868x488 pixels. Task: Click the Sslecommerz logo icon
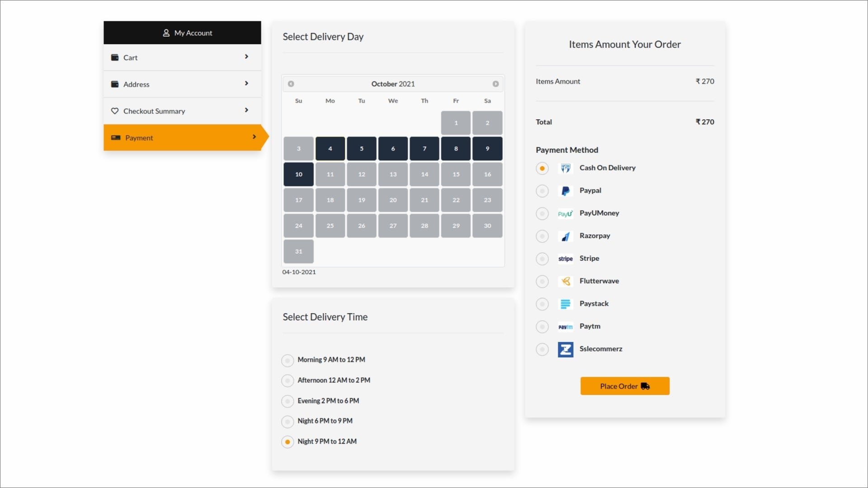566,349
